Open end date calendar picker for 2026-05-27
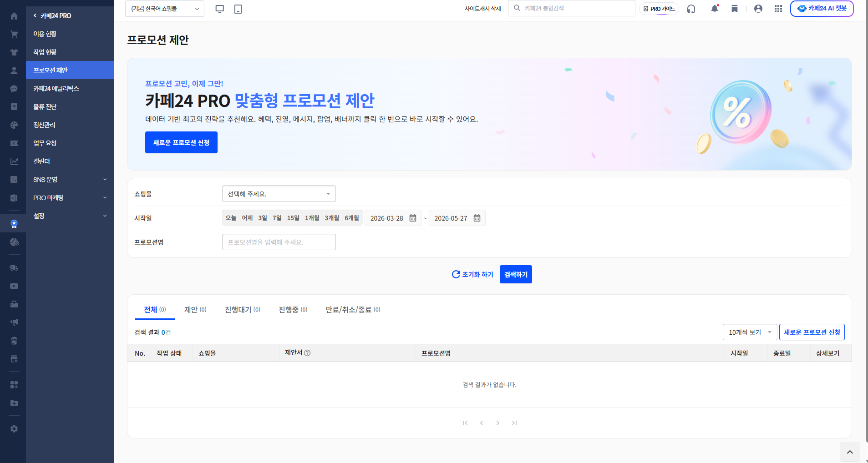The width and height of the screenshot is (868, 463). [477, 218]
